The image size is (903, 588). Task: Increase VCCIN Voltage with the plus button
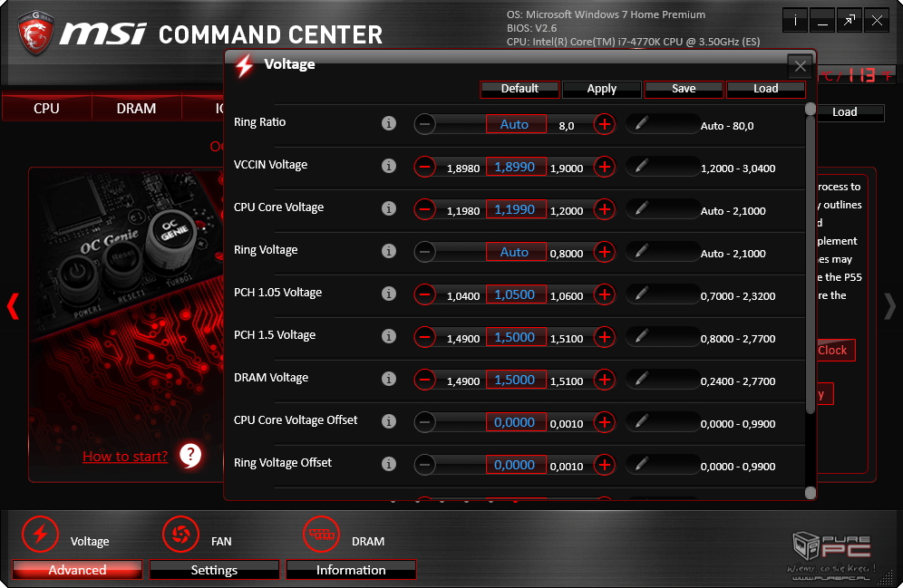(604, 167)
